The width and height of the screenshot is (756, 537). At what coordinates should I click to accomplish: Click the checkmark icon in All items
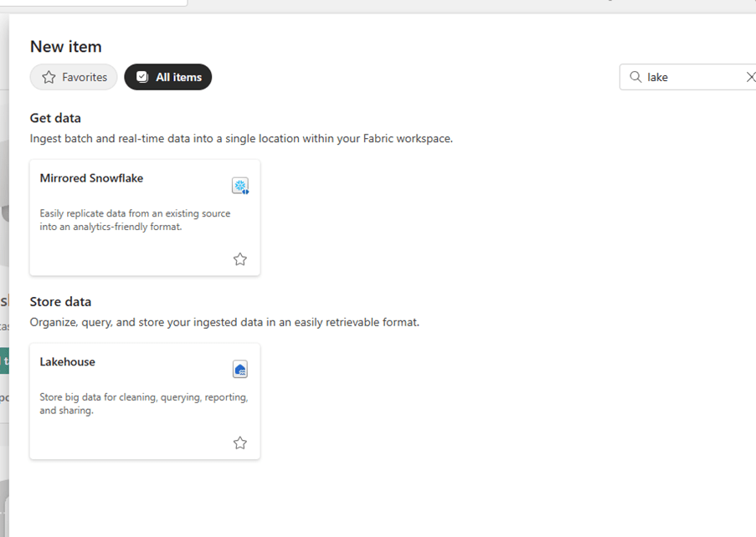coord(142,77)
